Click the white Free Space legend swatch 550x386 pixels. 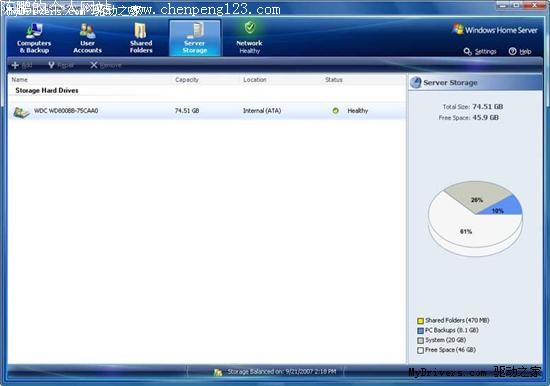420,350
